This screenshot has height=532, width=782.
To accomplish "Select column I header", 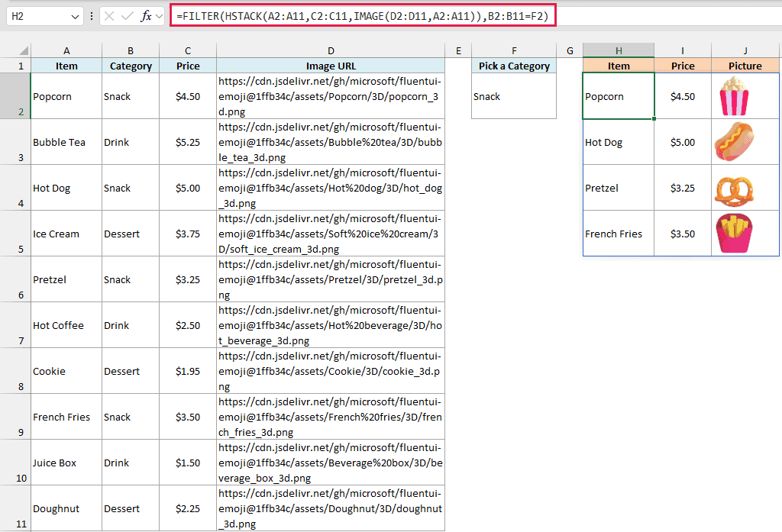I will [683, 50].
